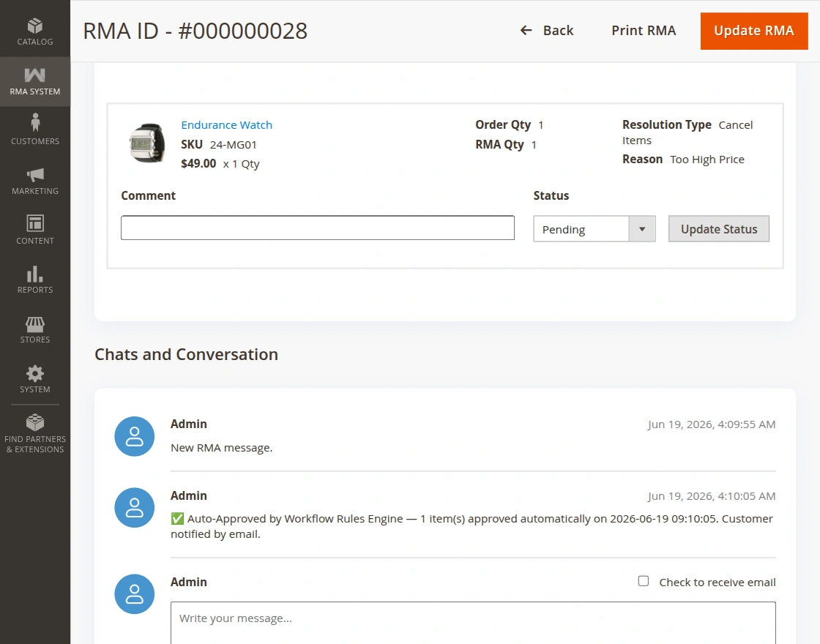Image resolution: width=820 pixels, height=644 pixels.
Task: Click Print RMA
Action: [644, 31]
